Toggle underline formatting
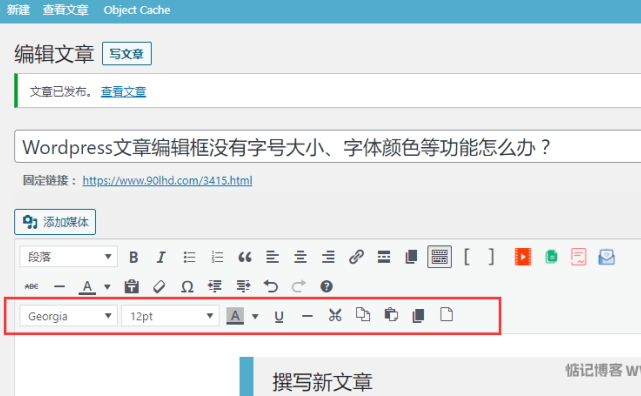 tap(279, 316)
